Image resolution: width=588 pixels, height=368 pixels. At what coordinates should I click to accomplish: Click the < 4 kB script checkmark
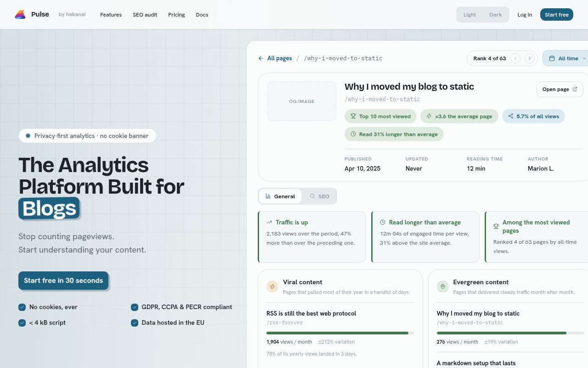[x=22, y=323]
